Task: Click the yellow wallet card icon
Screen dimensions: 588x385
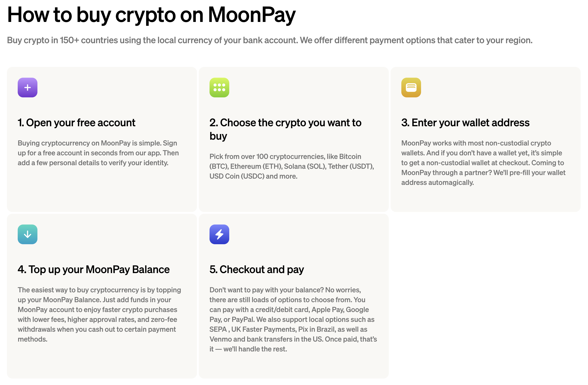Action: point(411,88)
